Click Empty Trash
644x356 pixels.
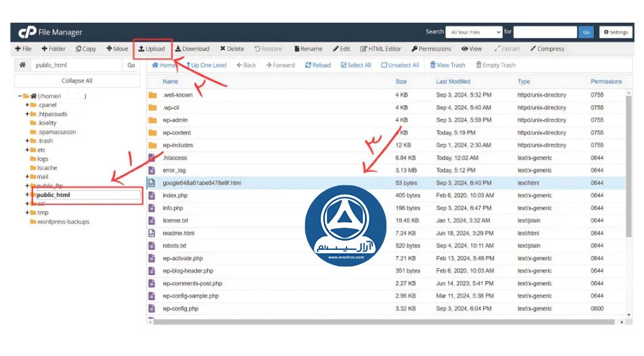coord(496,65)
